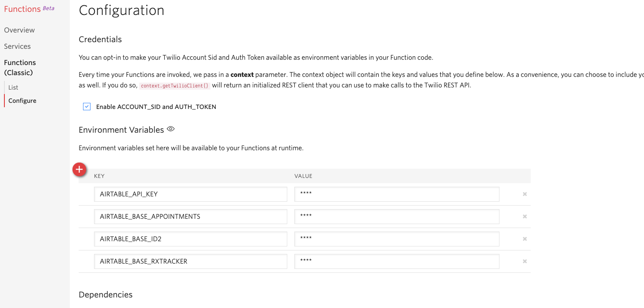644x308 pixels.
Task: Edit the AIRTABLE_BASE_ID2 key field
Action: 191,239
